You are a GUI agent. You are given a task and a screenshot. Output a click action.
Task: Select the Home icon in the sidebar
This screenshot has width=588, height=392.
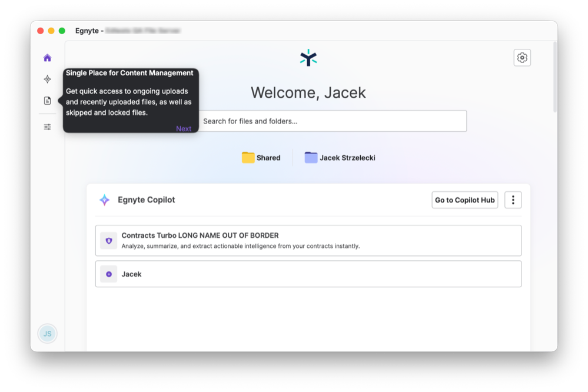coord(47,57)
